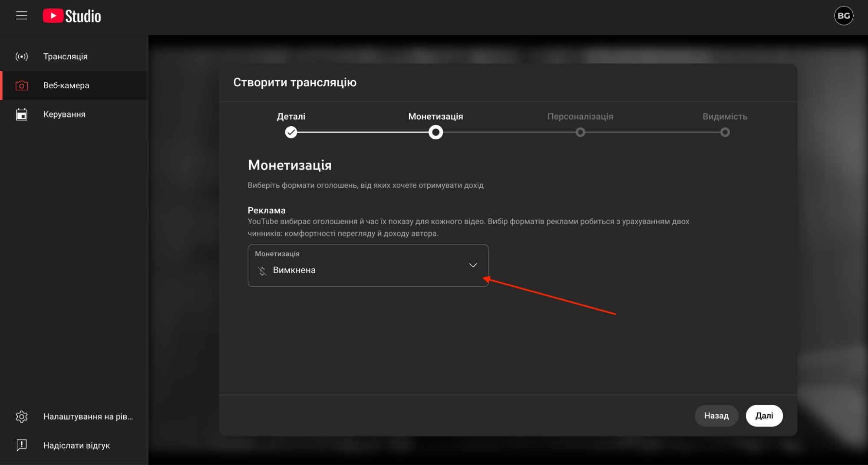Jump to the Видимість step circle
The height and width of the screenshot is (465, 868).
click(725, 132)
